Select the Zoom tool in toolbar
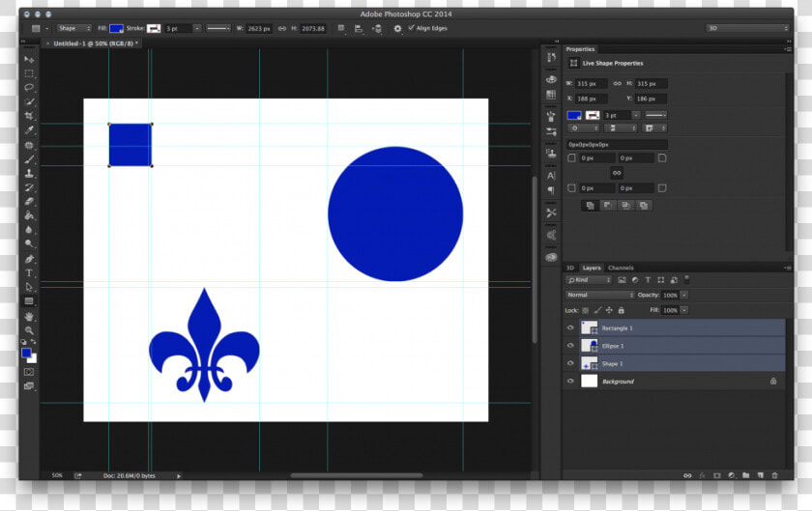The width and height of the screenshot is (812, 511). click(x=29, y=330)
